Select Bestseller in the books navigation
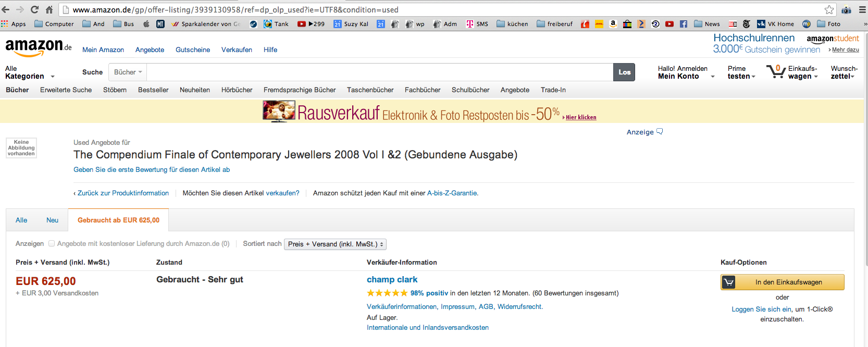868x347 pixels. pyautogui.click(x=153, y=90)
